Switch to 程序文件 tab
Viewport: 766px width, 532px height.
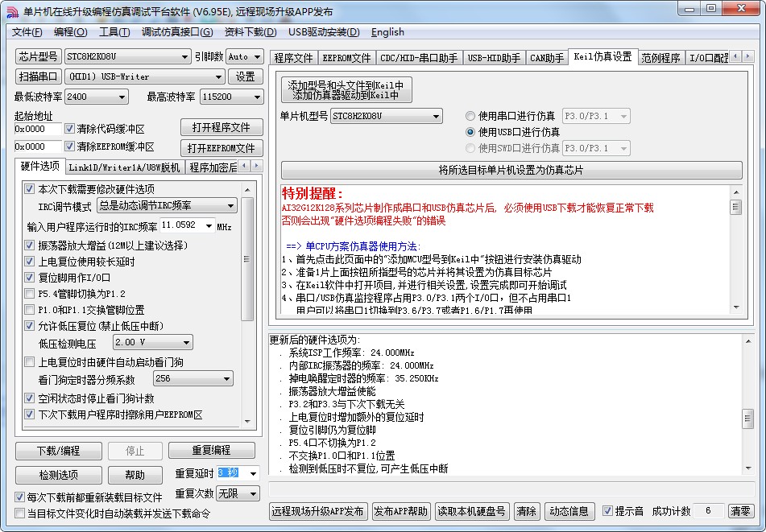point(294,58)
